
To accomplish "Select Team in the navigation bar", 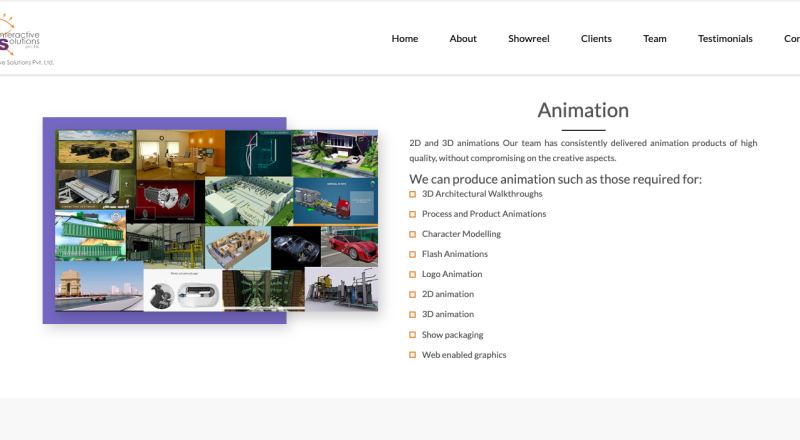I will point(655,39).
